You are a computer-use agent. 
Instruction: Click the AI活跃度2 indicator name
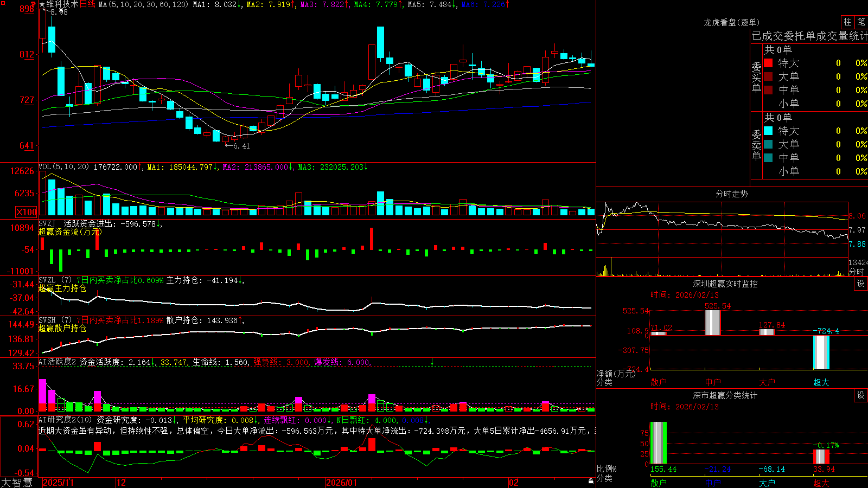[57, 362]
